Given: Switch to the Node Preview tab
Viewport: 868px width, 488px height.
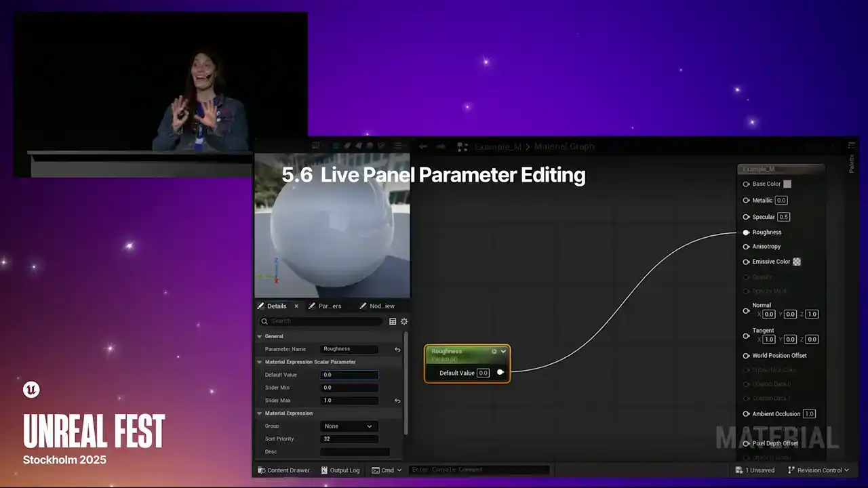Looking at the screenshot, I should pyautogui.click(x=377, y=306).
